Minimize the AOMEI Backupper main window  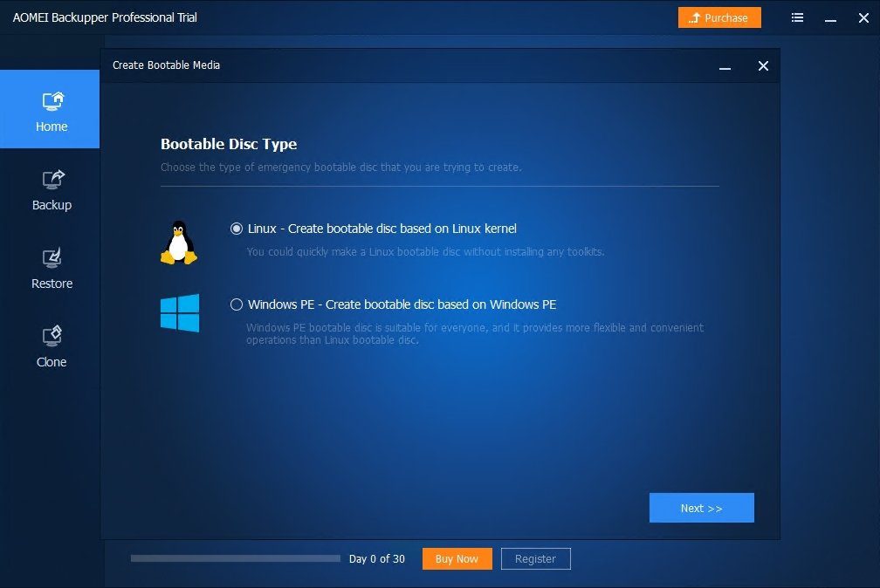(830, 18)
